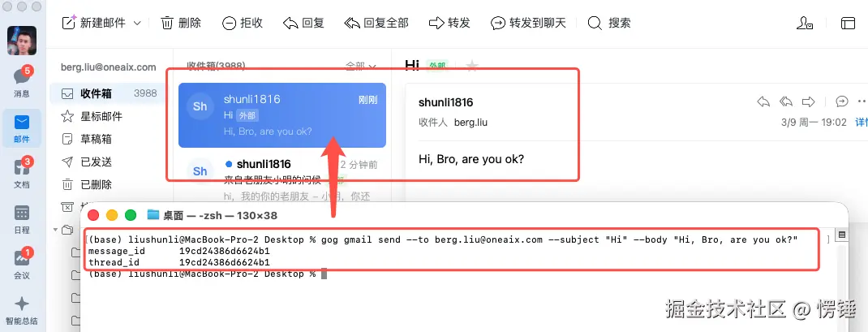Screen dimensions: 868x332
Task: Click the Reject mail toolbar button
Action: (242, 23)
